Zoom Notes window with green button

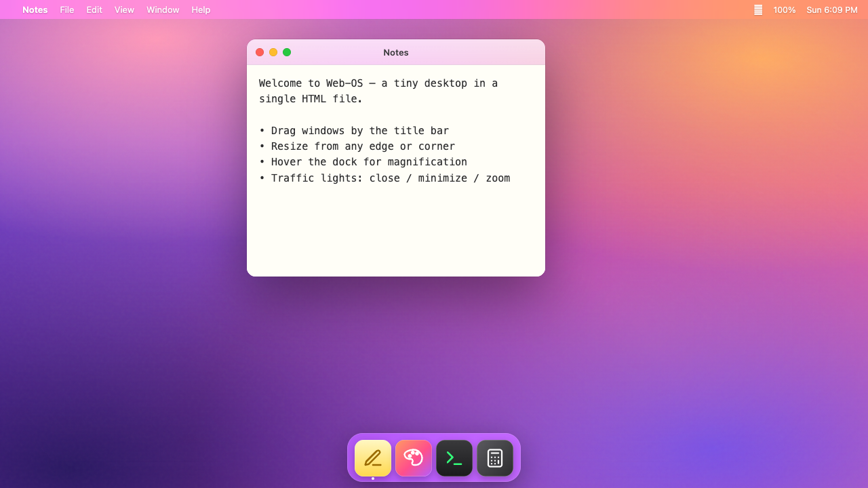[287, 52]
